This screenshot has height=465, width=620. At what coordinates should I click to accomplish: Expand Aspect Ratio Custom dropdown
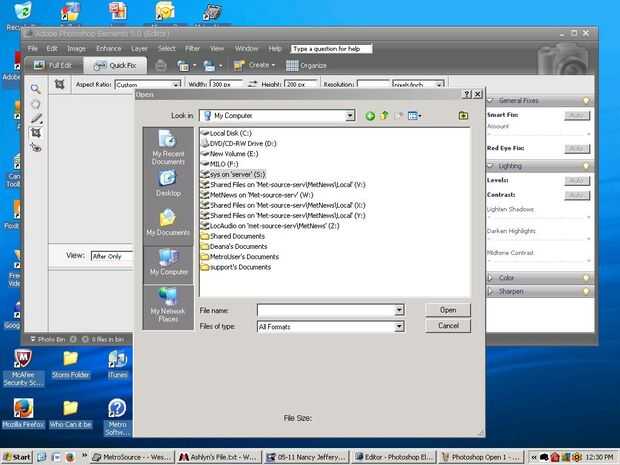tap(176, 84)
